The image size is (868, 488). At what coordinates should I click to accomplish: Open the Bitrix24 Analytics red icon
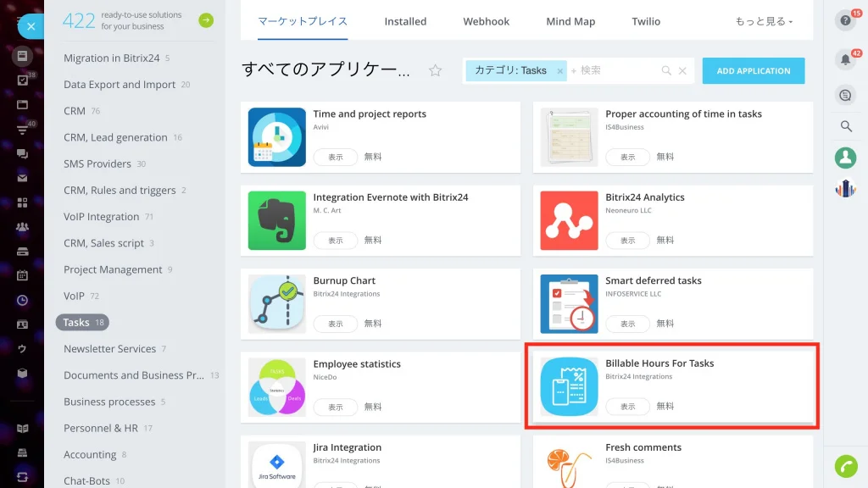tap(569, 220)
